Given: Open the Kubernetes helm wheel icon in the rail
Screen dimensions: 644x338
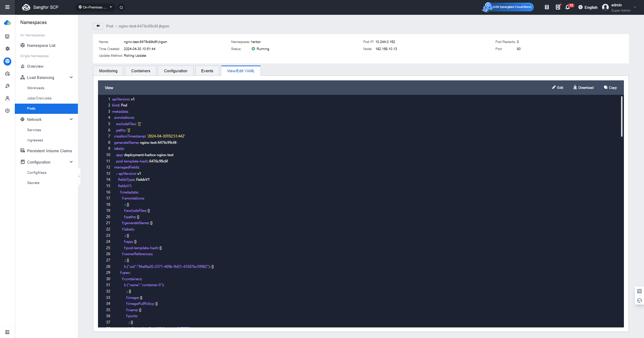Looking at the screenshot, I should point(7,49).
